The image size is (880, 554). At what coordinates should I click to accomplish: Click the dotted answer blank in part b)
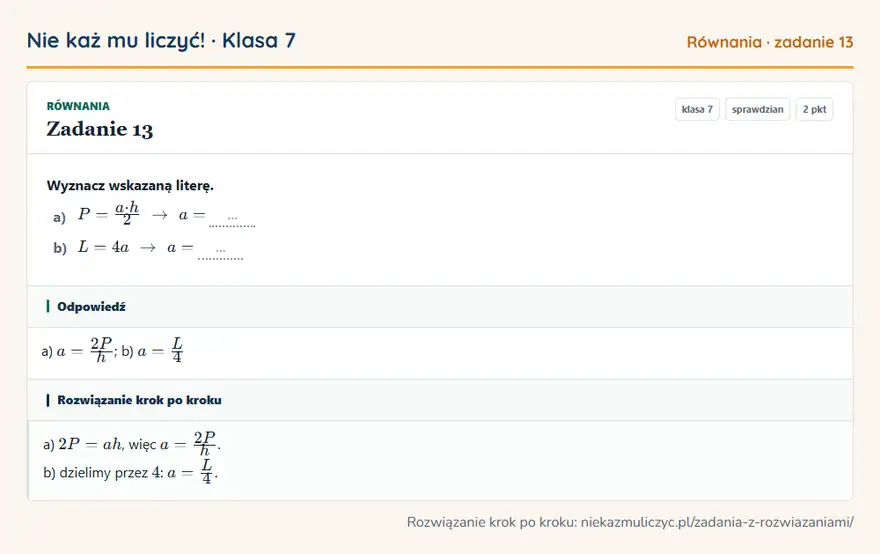click(x=221, y=251)
